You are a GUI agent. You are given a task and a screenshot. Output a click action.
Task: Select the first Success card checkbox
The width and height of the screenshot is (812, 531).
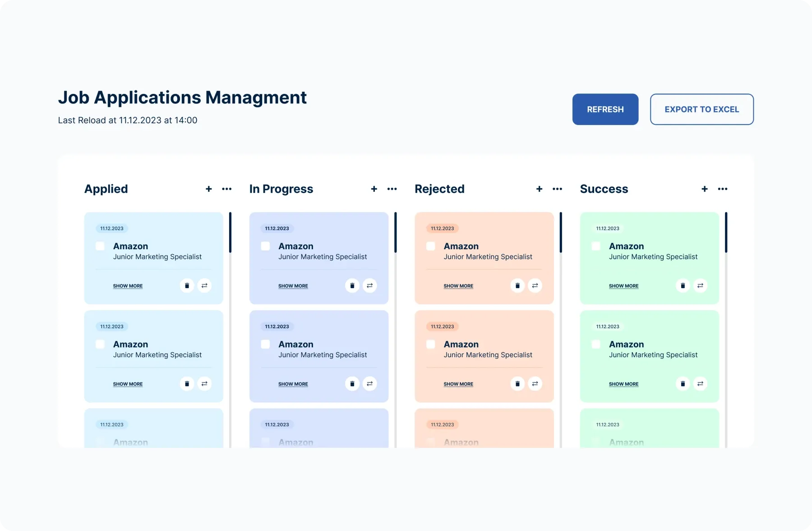(596, 246)
